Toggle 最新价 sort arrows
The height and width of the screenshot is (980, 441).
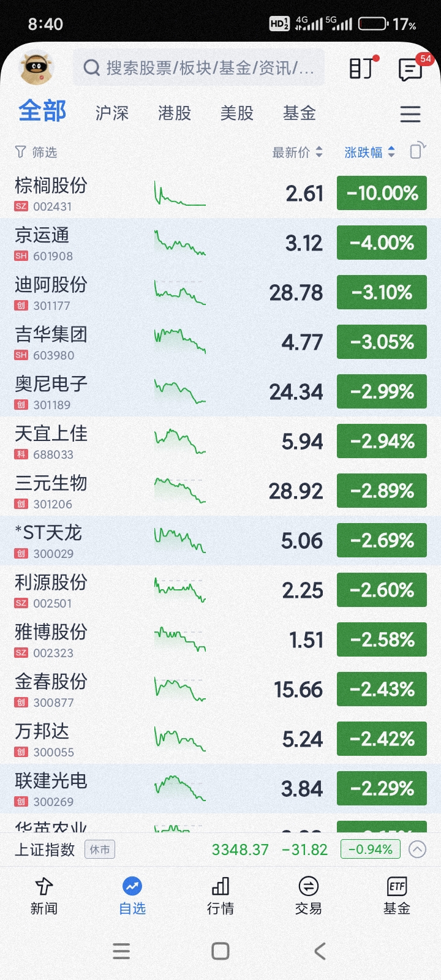pos(297,152)
